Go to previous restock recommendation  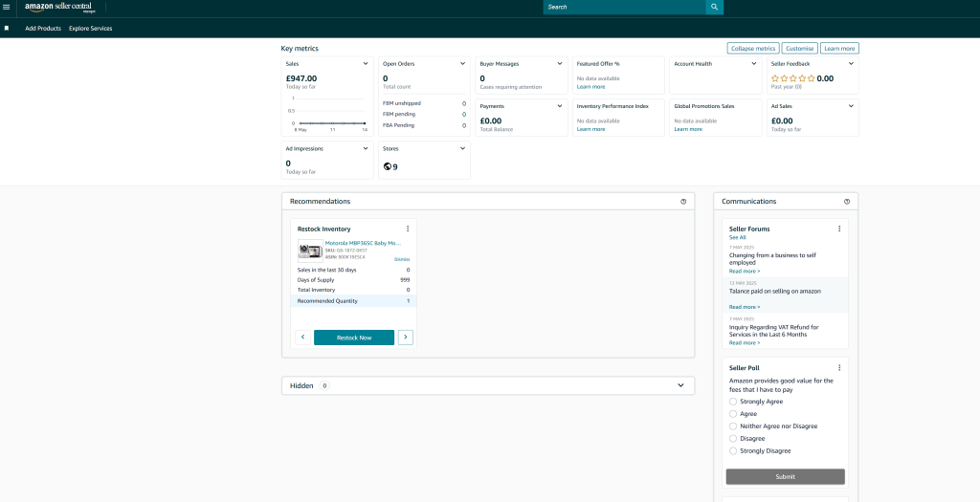(x=302, y=338)
